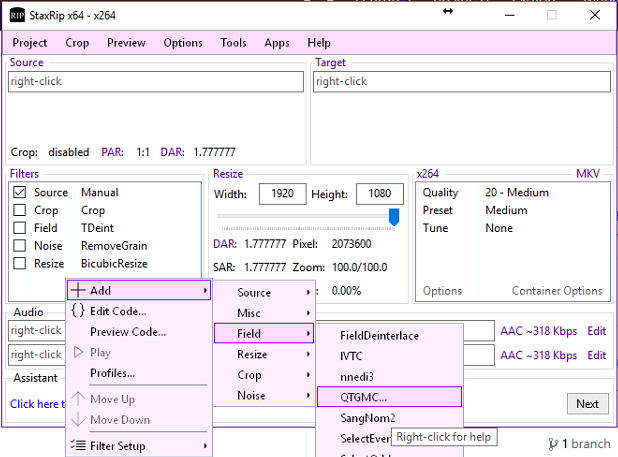
Task: Enable the Crop filter checkbox
Action: tap(19, 211)
